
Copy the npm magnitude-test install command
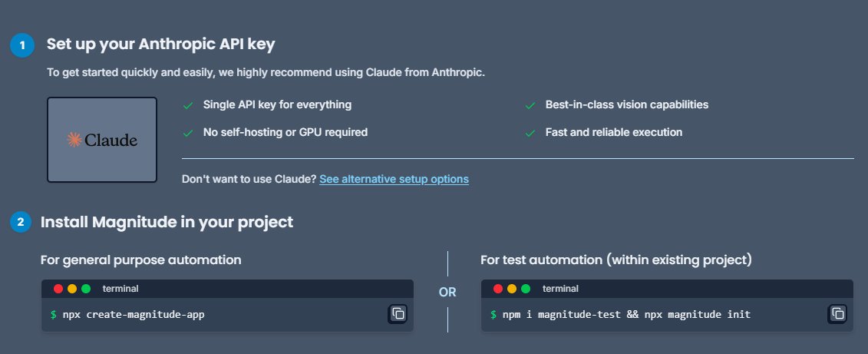click(838, 313)
